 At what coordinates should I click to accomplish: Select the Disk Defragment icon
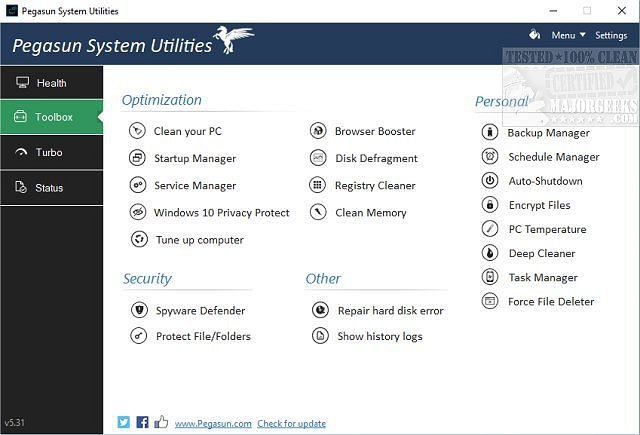[318, 158]
